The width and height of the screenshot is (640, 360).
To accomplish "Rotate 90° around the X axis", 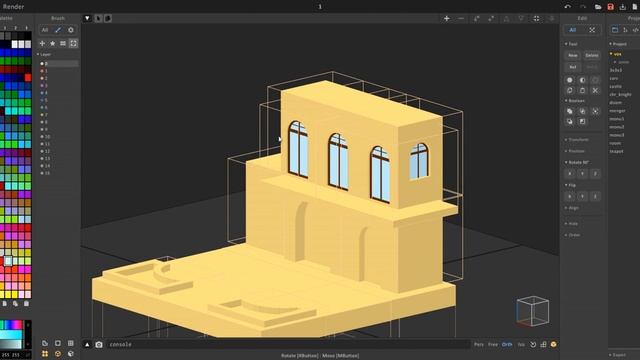I will [570, 174].
